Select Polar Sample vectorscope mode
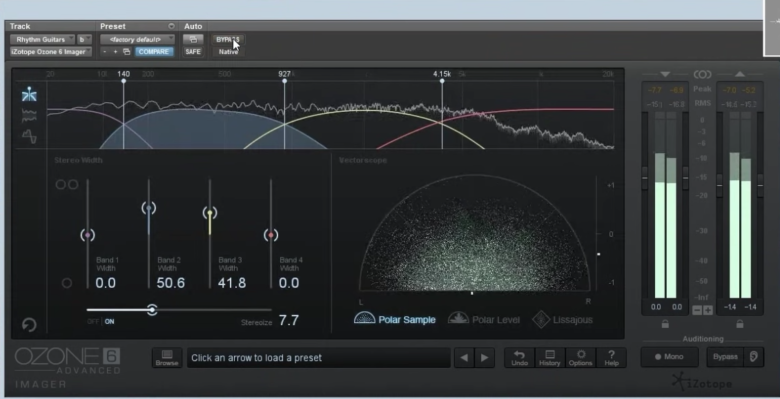Viewport: 780px width, 399px height. click(394, 319)
